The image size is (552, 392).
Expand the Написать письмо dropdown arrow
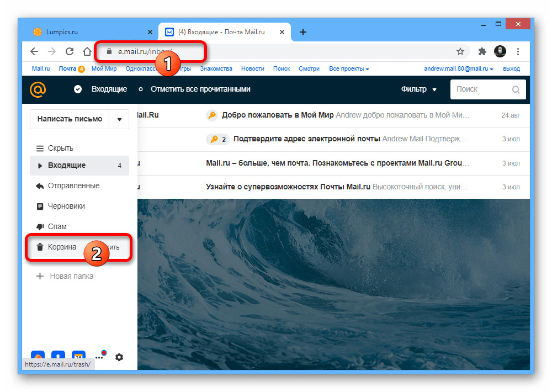pyautogui.click(x=119, y=119)
